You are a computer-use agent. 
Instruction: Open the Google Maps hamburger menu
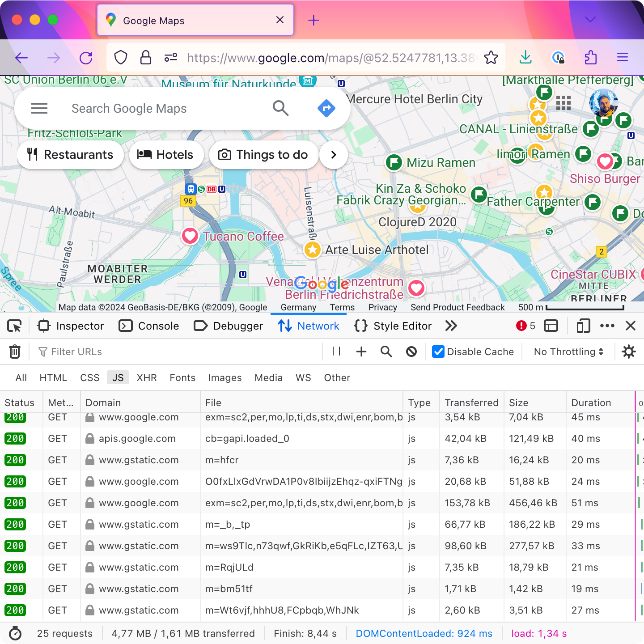point(39,108)
